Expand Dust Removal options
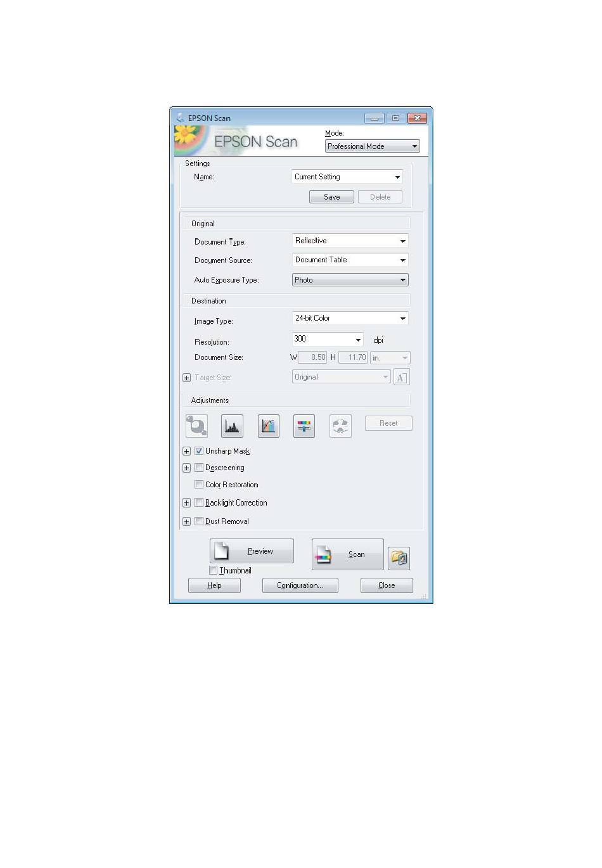The width and height of the screenshot is (602, 868). click(x=186, y=522)
